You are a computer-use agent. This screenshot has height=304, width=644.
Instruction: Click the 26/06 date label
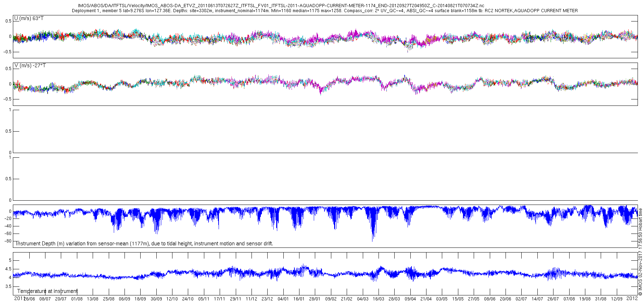(29, 299)
